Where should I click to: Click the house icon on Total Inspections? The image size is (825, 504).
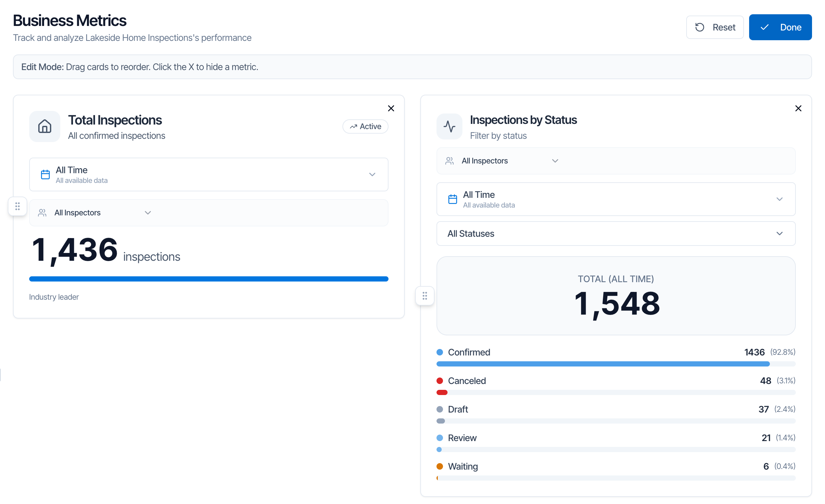44,126
